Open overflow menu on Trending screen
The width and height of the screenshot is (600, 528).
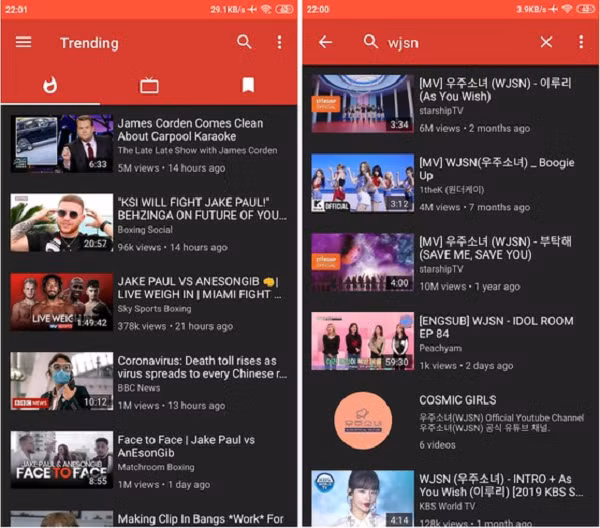[280, 42]
